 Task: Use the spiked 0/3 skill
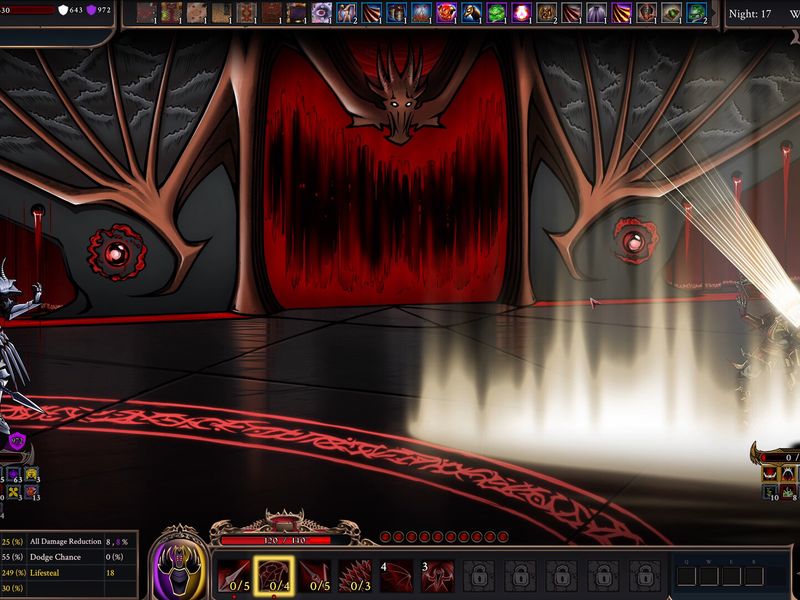click(356, 576)
